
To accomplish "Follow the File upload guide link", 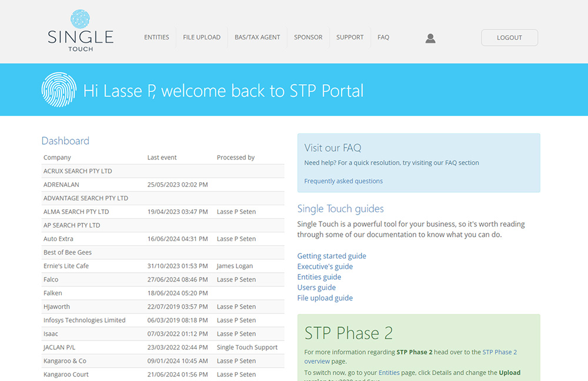I will [325, 298].
